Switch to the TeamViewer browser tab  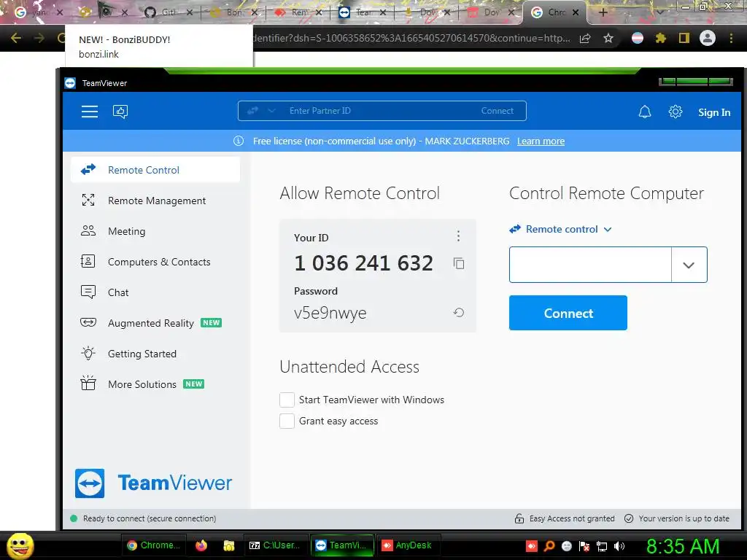pos(362,12)
